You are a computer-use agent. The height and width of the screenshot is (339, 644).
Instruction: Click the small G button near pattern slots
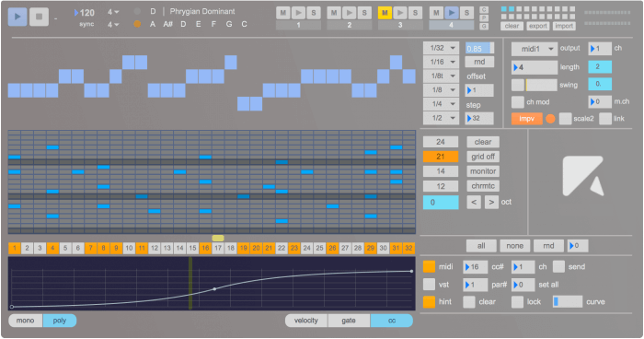tap(484, 27)
